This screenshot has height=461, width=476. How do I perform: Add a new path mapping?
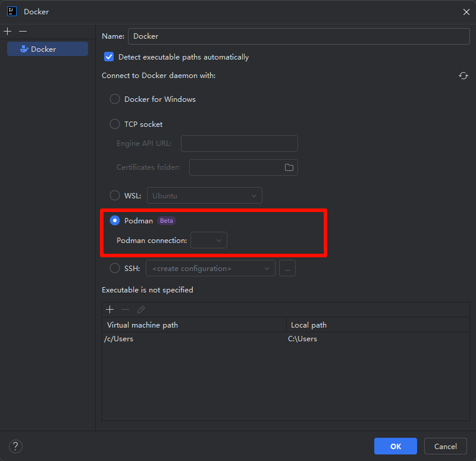click(109, 310)
